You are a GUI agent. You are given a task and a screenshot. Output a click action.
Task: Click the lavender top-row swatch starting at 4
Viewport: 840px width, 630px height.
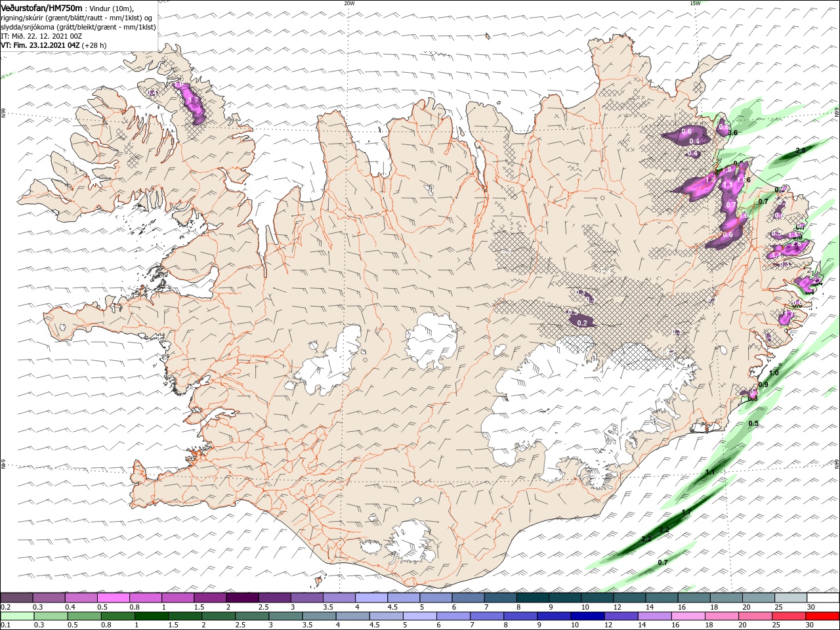371,598
